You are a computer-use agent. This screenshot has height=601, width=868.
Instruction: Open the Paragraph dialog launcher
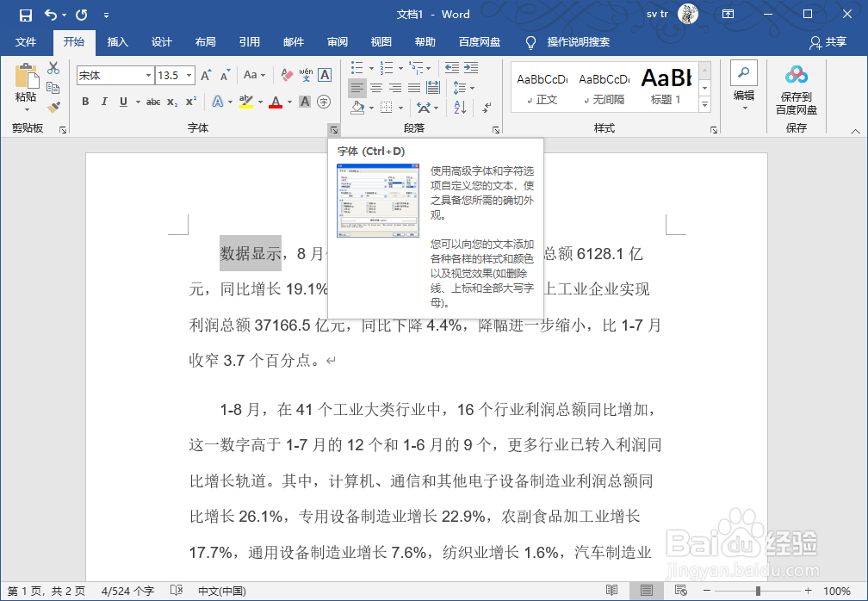pos(496,130)
